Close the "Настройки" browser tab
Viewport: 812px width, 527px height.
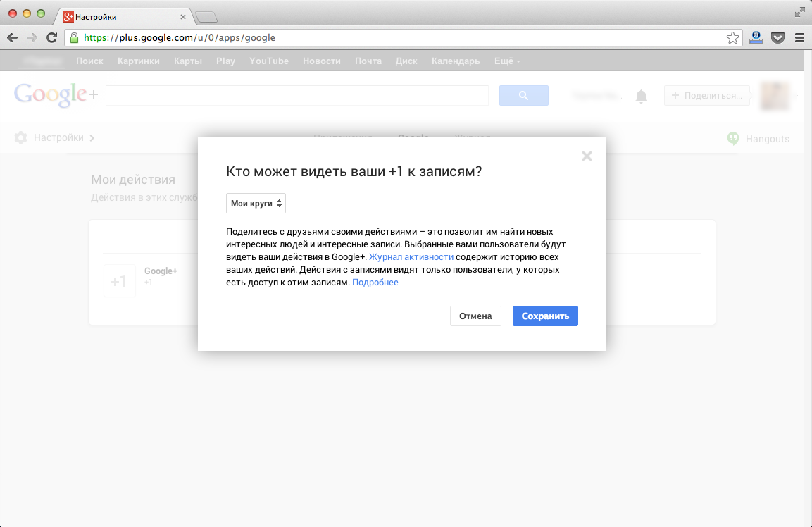[x=183, y=17]
